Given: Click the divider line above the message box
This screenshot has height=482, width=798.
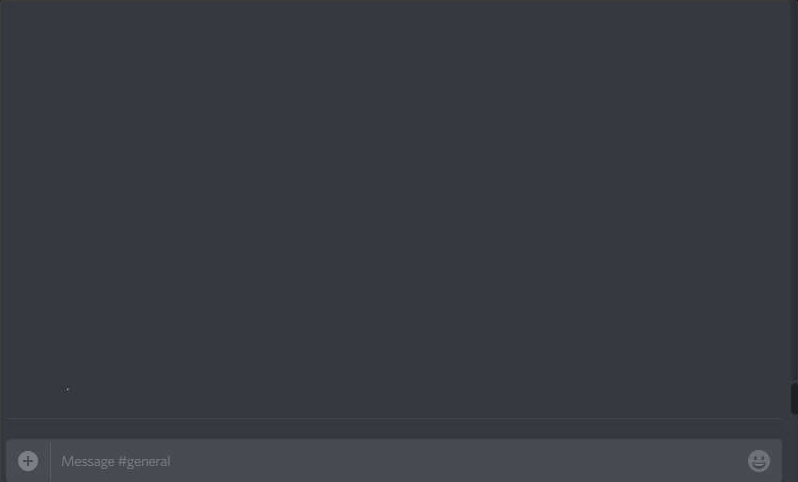Looking at the screenshot, I should click(393, 419).
